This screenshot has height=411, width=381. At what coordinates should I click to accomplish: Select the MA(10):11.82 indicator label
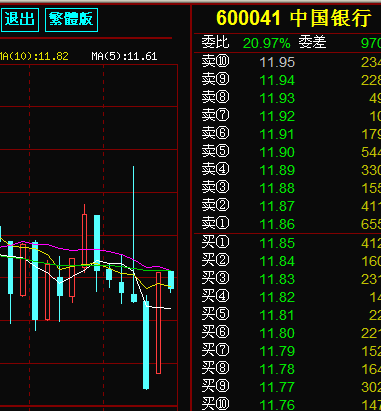click(34, 56)
